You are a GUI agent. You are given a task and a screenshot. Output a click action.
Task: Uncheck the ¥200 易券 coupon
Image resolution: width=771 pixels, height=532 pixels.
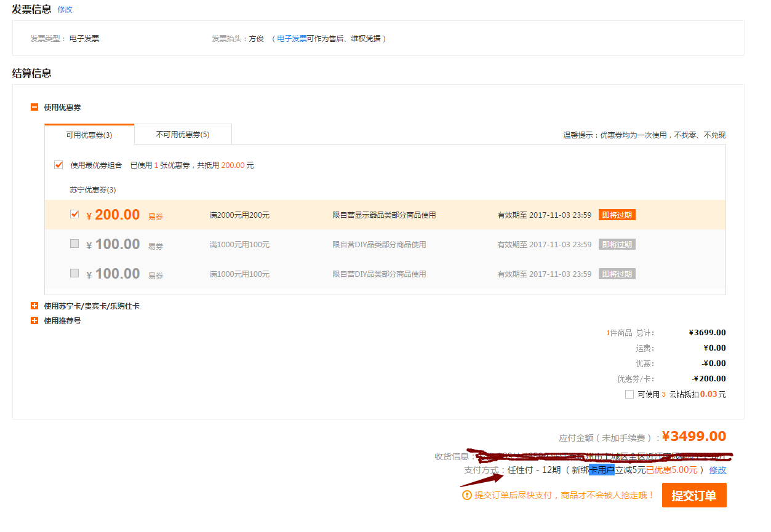pos(74,214)
